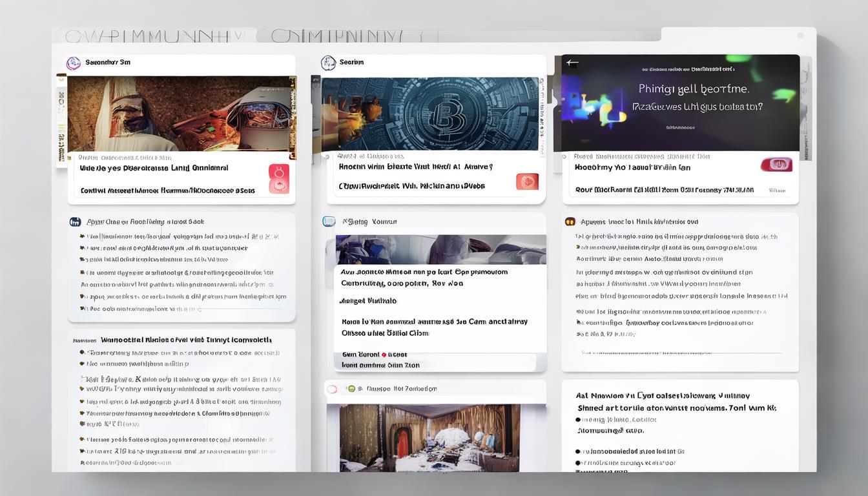The image size is (868, 496).
Task: Click the dark video banner with green shapes
Action: (x=680, y=103)
